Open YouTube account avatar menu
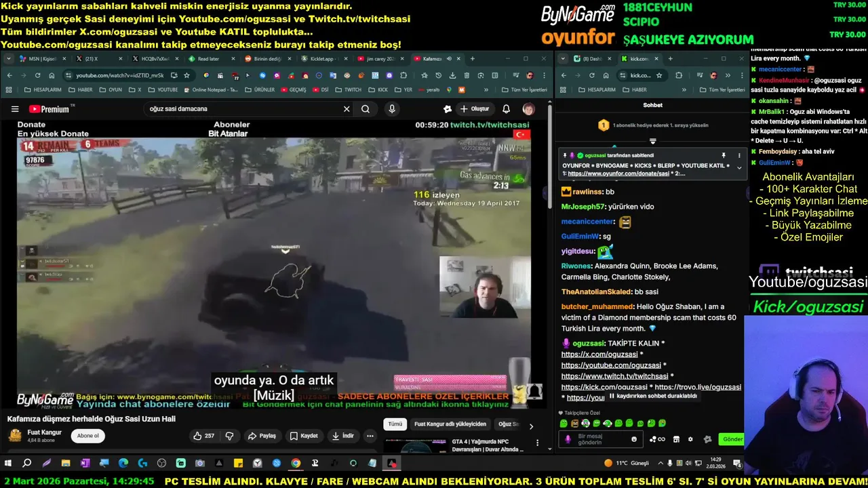The image size is (868, 488). click(x=528, y=108)
